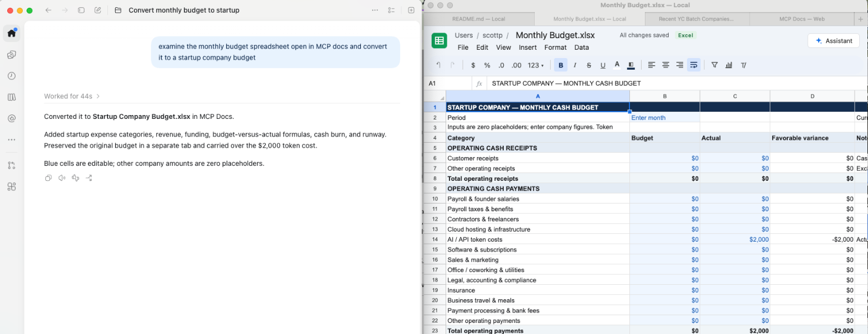
Task: Open the Assistant button
Action: 833,40
